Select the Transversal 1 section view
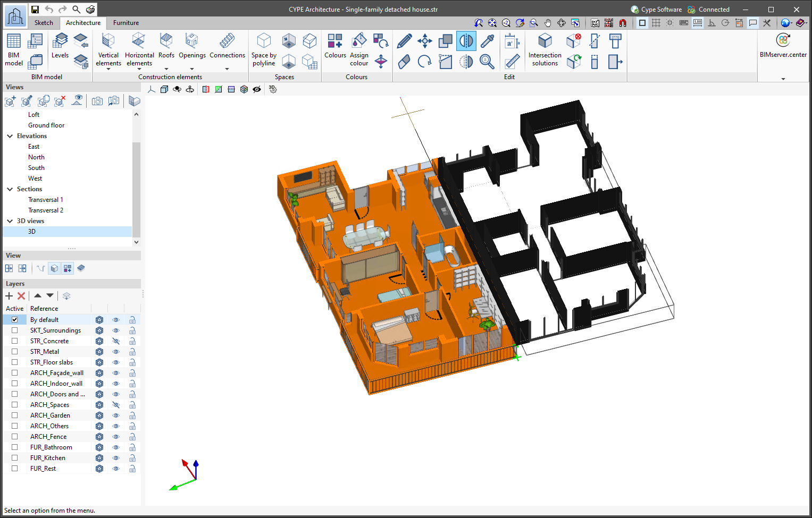Screen dimensions: 812x518 click(x=46, y=200)
